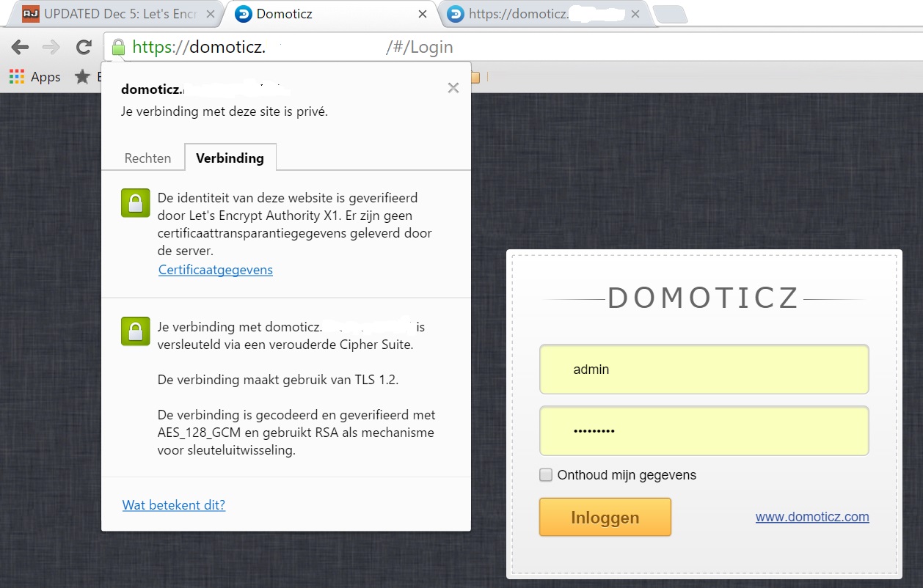
Task: Close the site info popup with X
Action: pos(453,88)
